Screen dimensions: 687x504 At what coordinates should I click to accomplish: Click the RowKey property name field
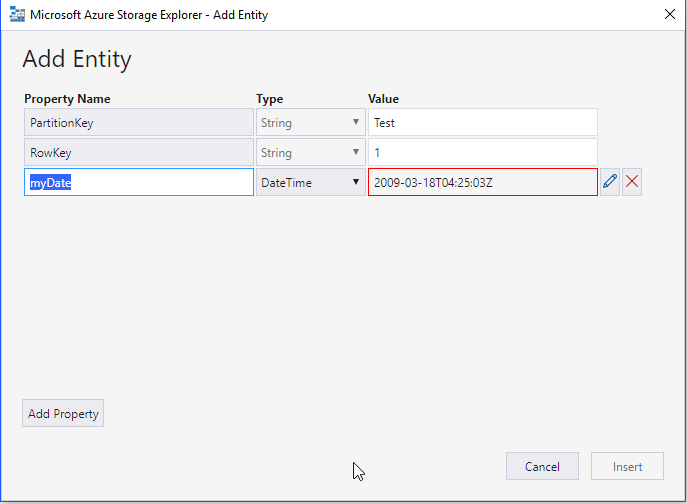pos(139,152)
